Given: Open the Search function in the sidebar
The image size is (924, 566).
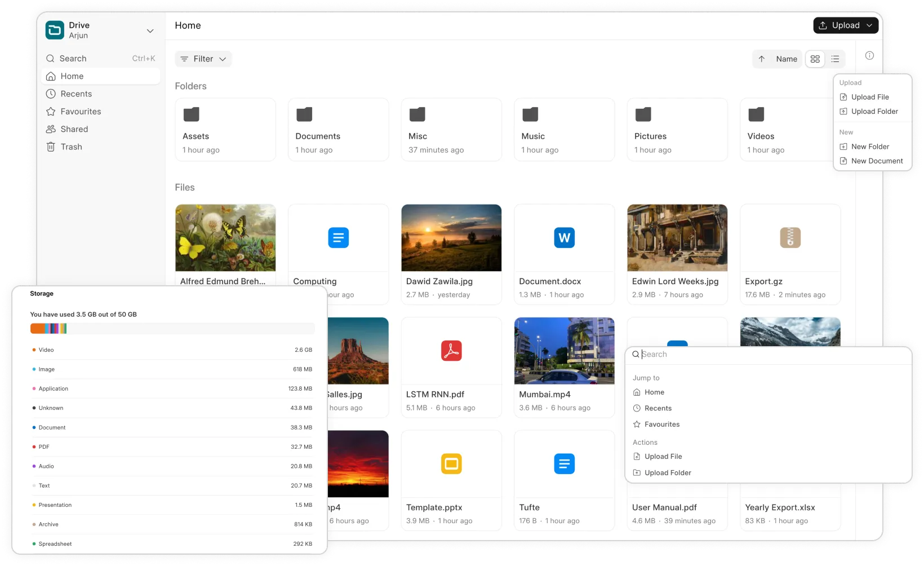Looking at the screenshot, I should click(73, 58).
